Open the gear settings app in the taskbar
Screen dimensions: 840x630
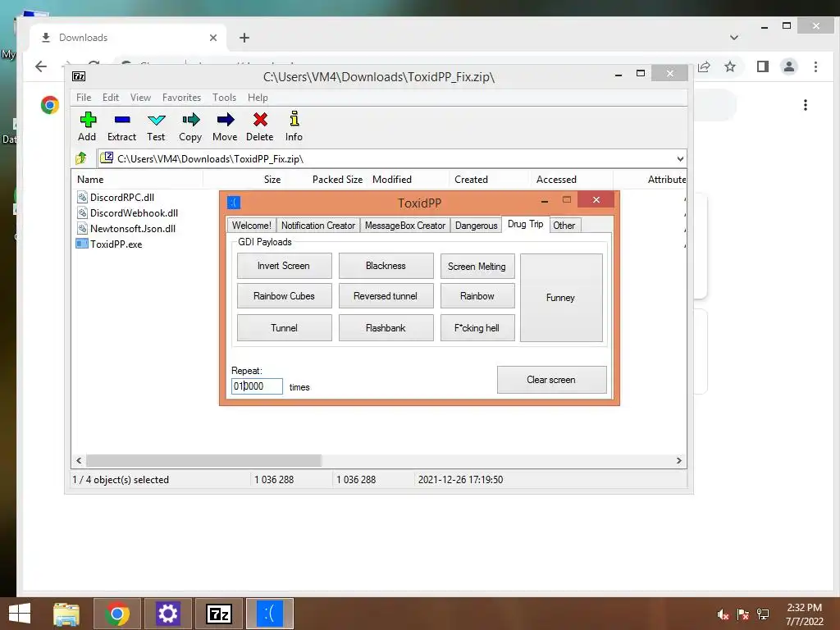[167, 614]
